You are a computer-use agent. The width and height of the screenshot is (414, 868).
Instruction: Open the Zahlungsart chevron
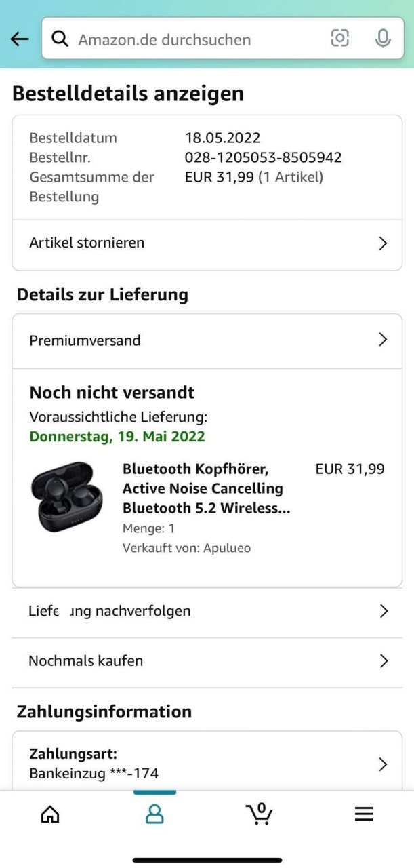coord(384,764)
